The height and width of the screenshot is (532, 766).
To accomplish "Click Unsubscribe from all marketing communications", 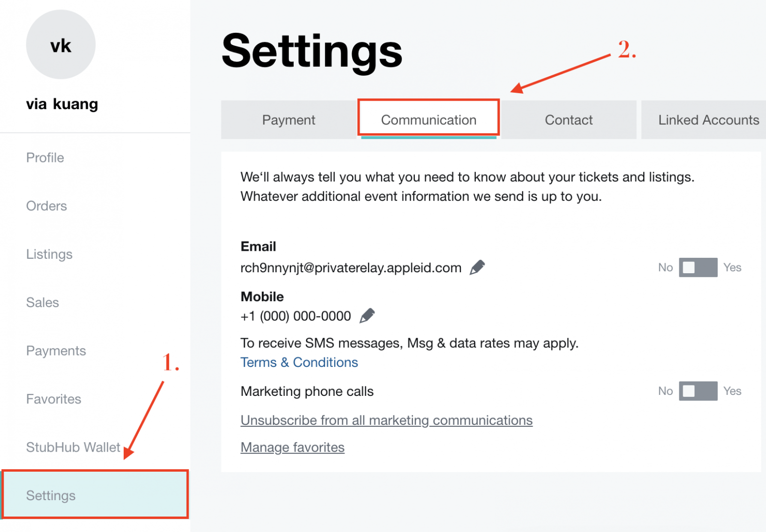I will (386, 420).
